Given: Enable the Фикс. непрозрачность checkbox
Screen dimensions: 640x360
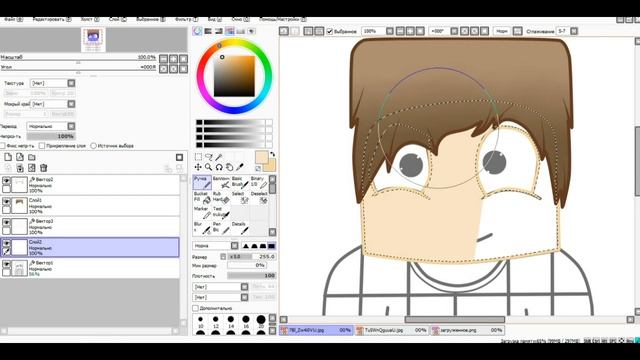Looking at the screenshot, I should coord(3,146).
